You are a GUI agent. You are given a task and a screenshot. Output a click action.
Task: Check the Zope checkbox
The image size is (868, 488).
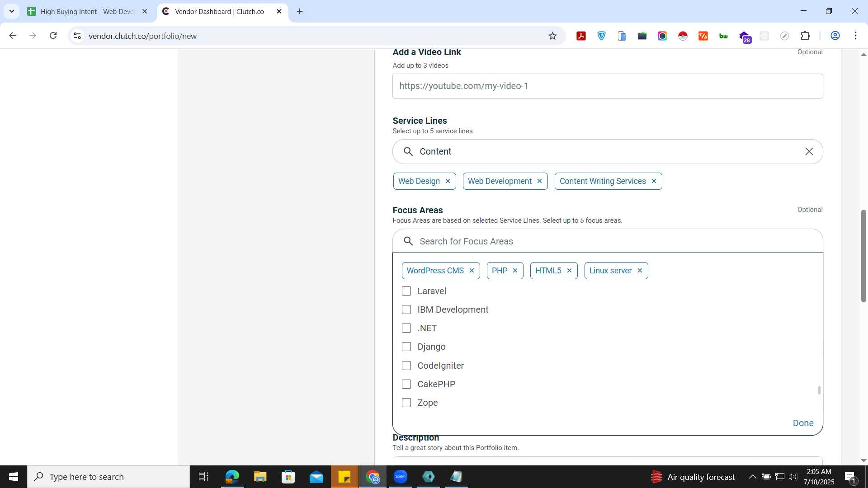click(x=406, y=403)
